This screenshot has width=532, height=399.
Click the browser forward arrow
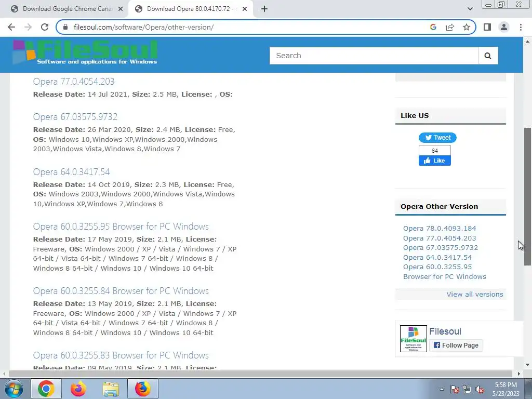click(x=28, y=27)
